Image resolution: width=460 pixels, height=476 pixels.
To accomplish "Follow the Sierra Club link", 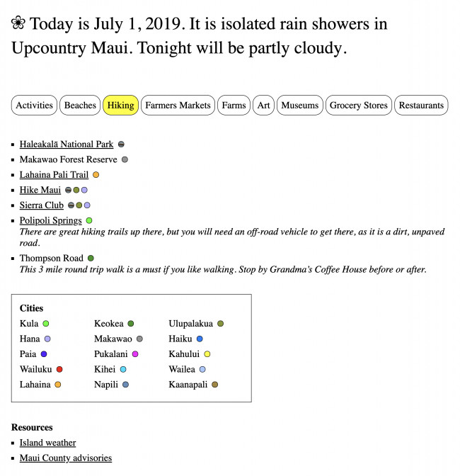I will point(42,205).
